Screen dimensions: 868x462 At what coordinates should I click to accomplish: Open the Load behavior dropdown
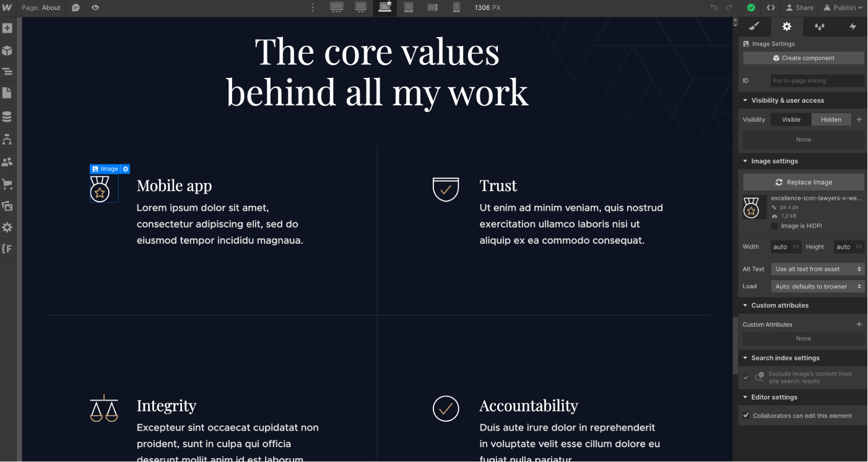[x=817, y=286]
